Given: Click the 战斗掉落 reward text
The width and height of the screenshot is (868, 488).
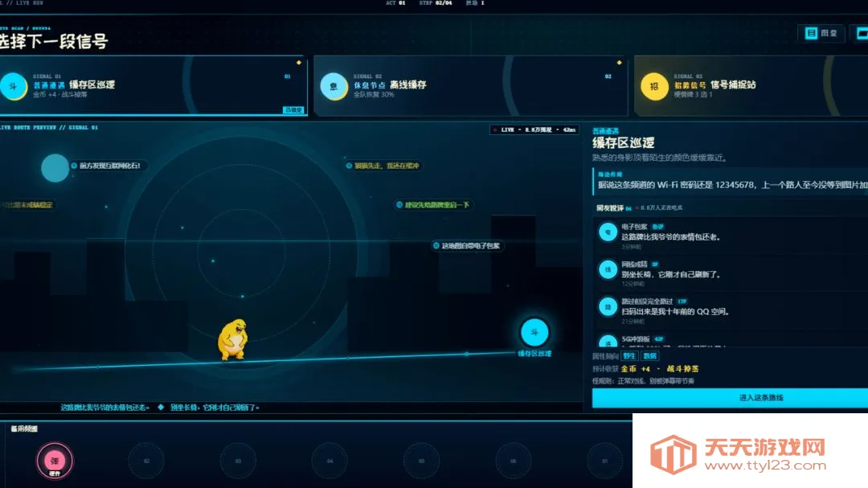Looking at the screenshot, I should [x=682, y=369].
